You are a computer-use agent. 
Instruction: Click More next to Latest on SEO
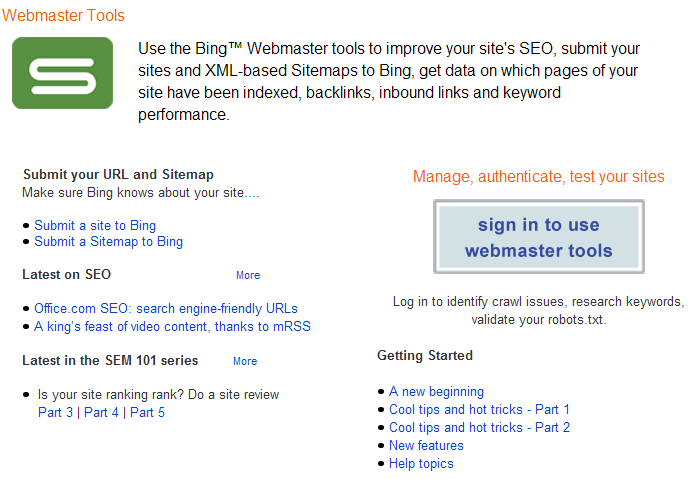pos(248,275)
